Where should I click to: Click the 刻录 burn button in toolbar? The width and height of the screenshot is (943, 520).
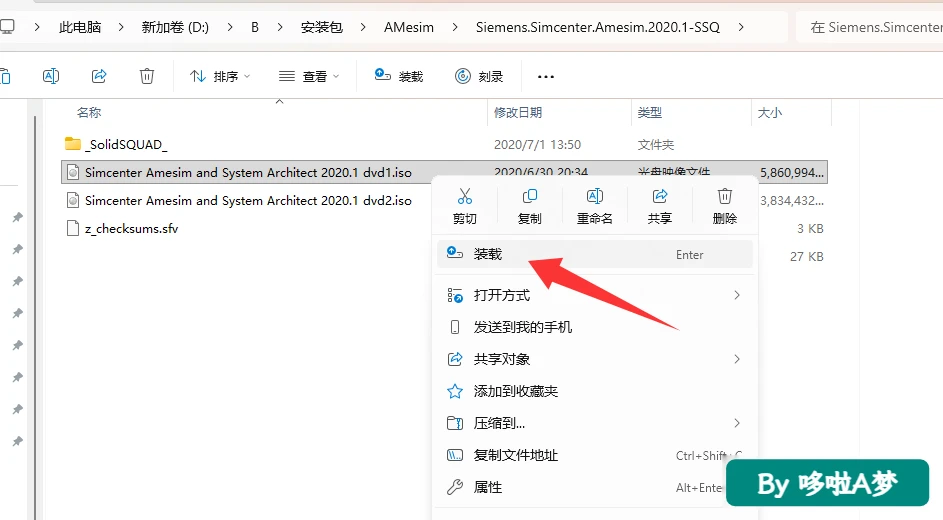479,76
